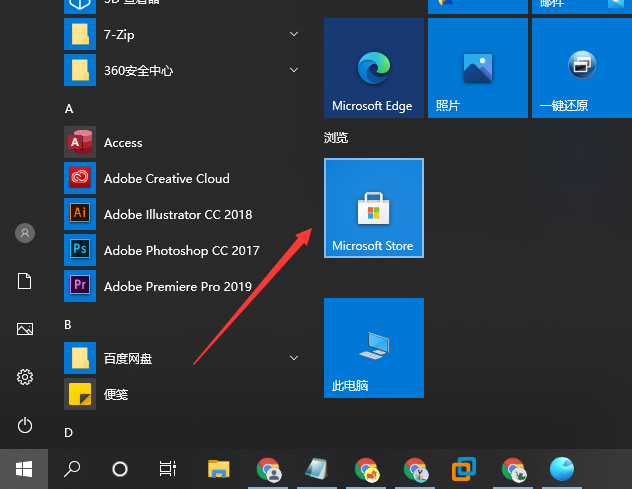Click the letter A section header
Image resolution: width=632 pixels, height=489 pixels.
[69, 108]
